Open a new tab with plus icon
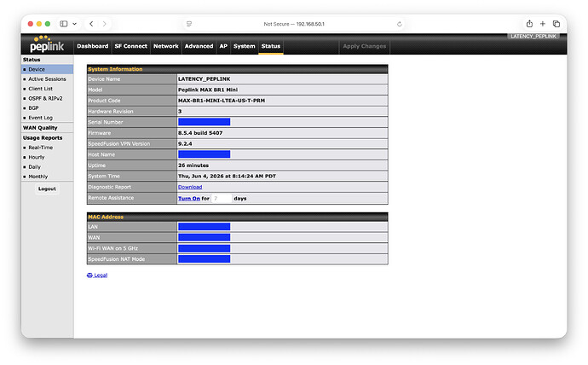 coord(543,24)
